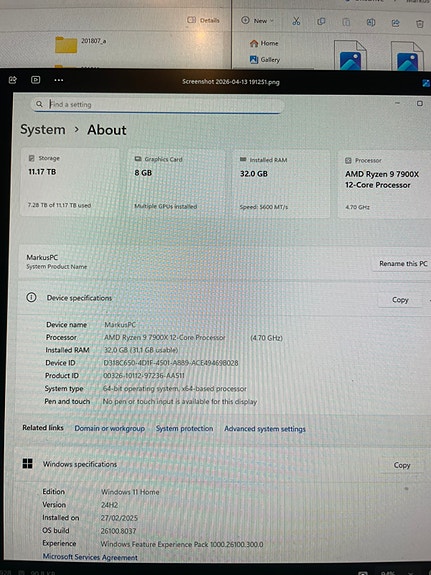Click the Delete trash icon in Explorer
The width and height of the screenshot is (431, 575).
point(420,24)
